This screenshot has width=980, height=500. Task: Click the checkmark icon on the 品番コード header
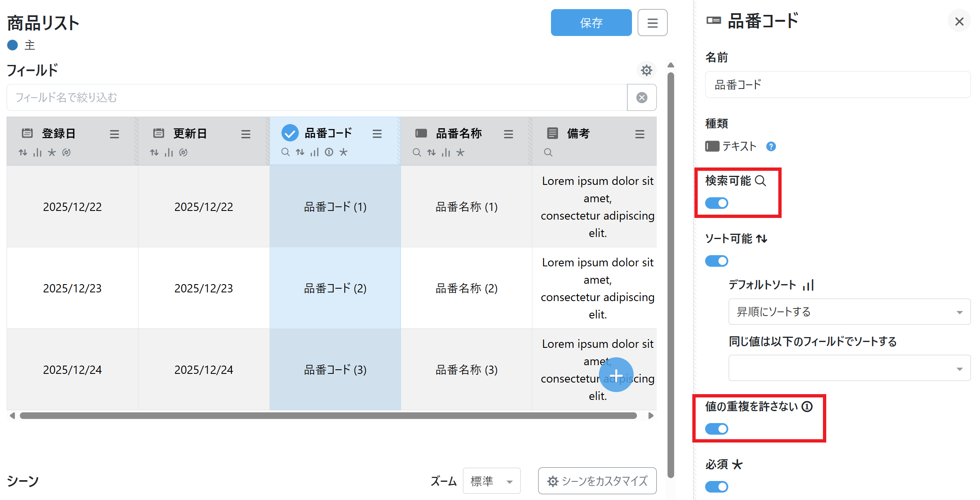pos(290,133)
